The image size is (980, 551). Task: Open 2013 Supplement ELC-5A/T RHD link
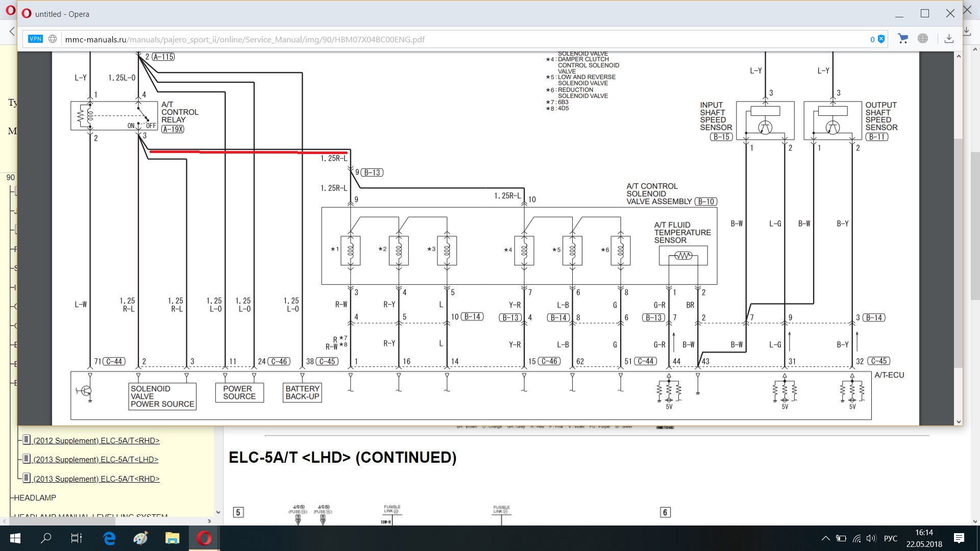[x=96, y=479]
